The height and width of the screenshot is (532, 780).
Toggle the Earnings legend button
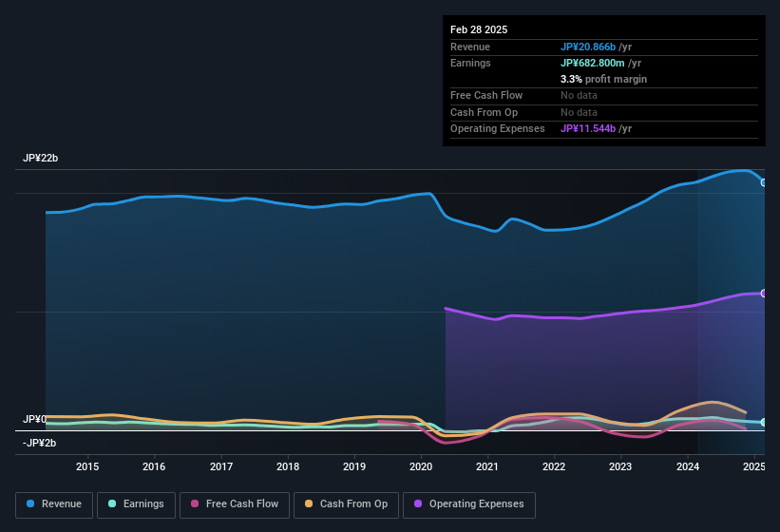[136, 505]
